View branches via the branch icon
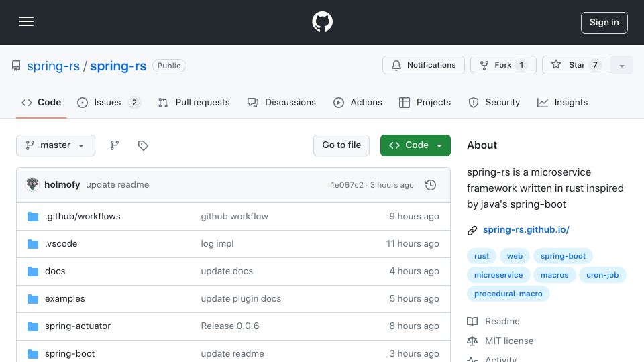Viewport: 644px width, 362px height. pos(115,145)
